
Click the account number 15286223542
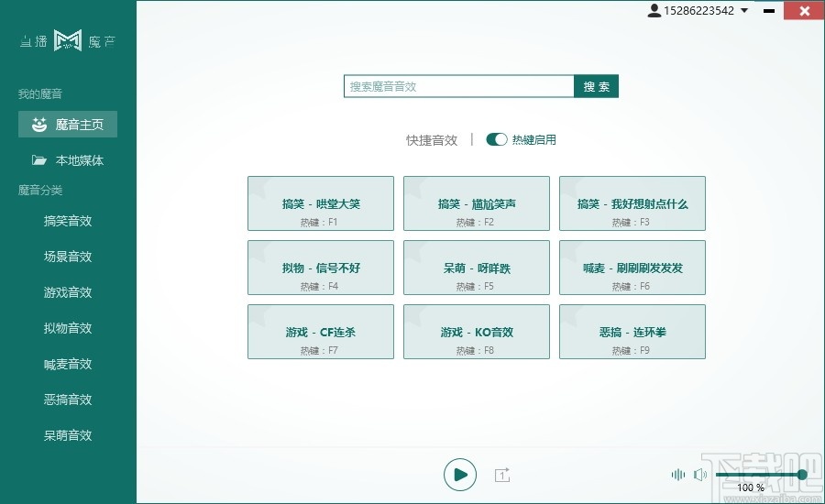pos(698,10)
